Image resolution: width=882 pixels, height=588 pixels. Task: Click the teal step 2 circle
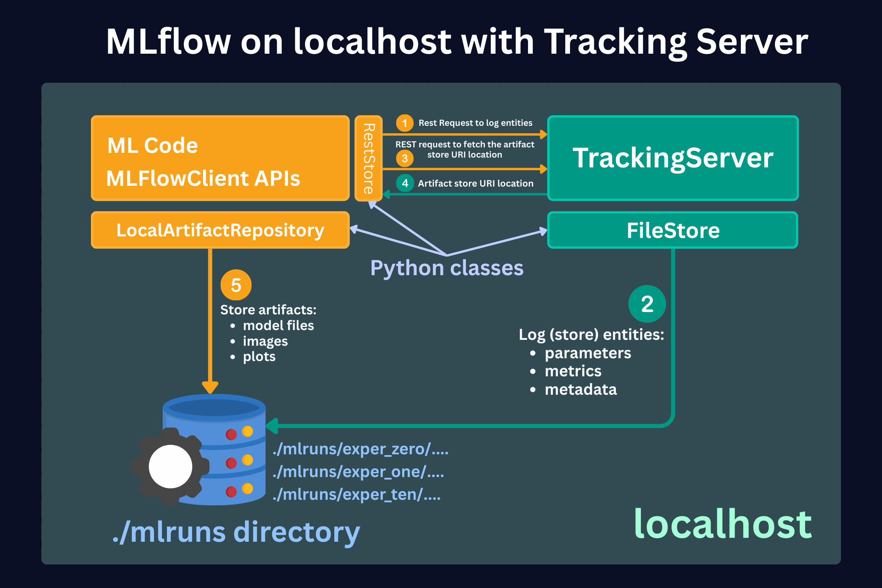click(647, 304)
